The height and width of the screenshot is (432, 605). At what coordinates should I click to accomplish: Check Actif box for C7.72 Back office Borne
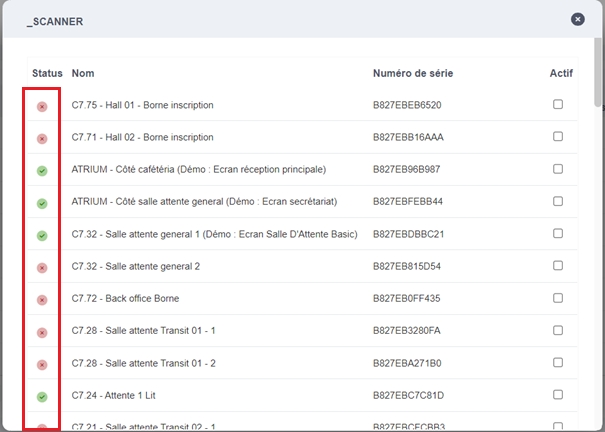point(558,299)
